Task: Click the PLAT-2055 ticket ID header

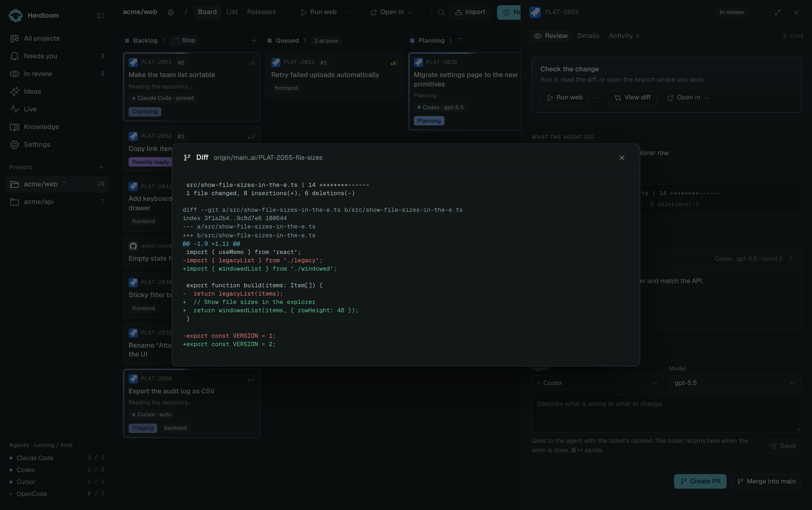Action: (562, 12)
